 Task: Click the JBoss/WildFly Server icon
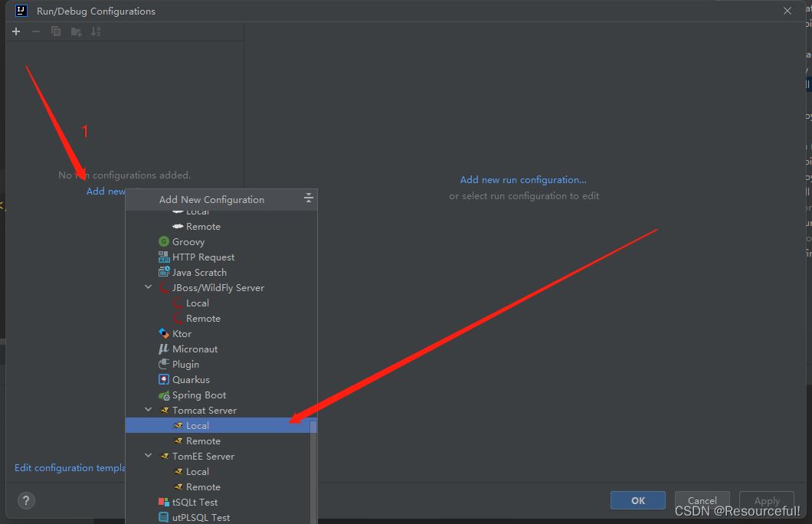tap(164, 288)
